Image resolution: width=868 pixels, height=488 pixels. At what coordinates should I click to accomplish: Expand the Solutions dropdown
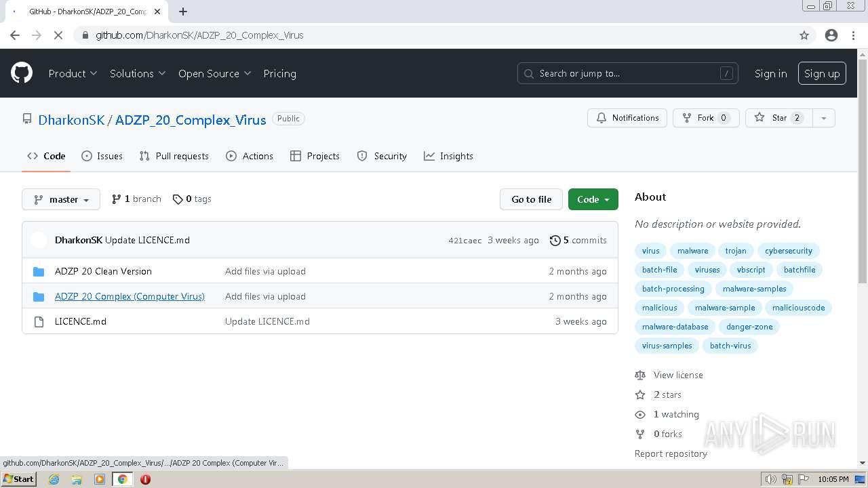tap(138, 73)
